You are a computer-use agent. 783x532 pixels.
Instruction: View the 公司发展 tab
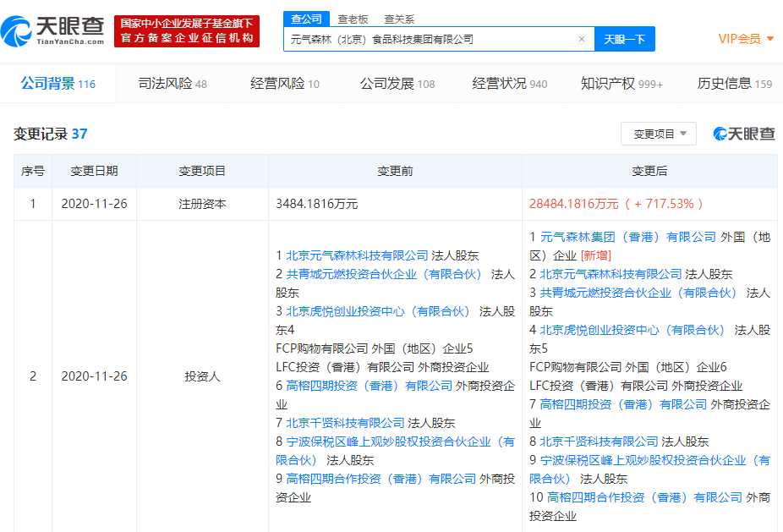click(397, 84)
